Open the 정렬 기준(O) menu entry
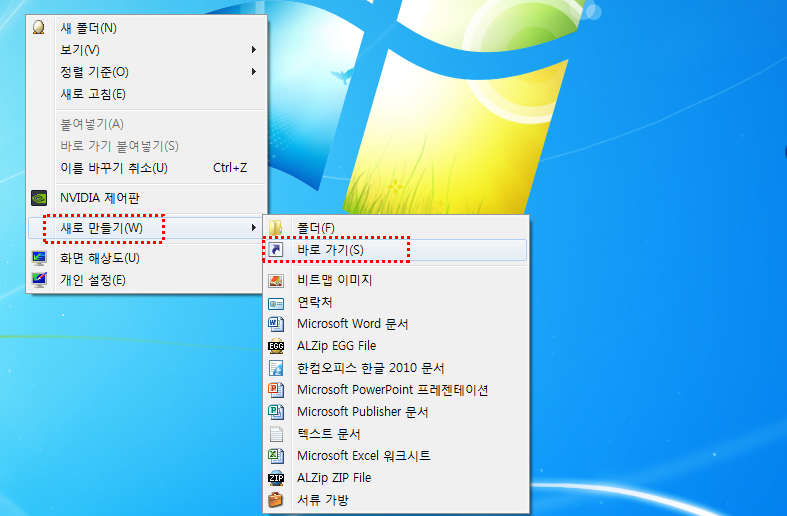787x516 pixels. 147,72
